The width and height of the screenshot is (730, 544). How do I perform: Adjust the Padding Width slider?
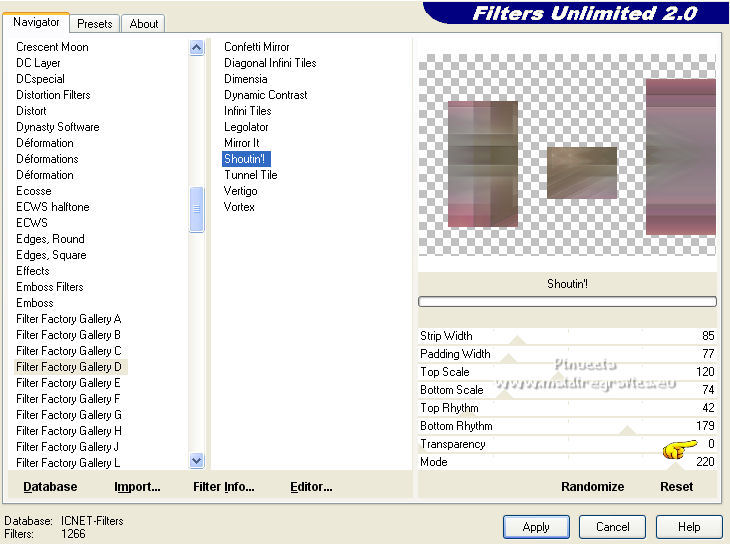coord(567,354)
